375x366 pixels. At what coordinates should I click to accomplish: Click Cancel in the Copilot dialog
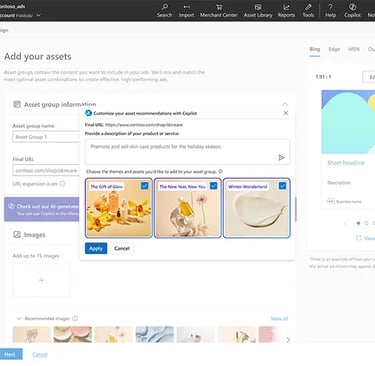[122, 248]
